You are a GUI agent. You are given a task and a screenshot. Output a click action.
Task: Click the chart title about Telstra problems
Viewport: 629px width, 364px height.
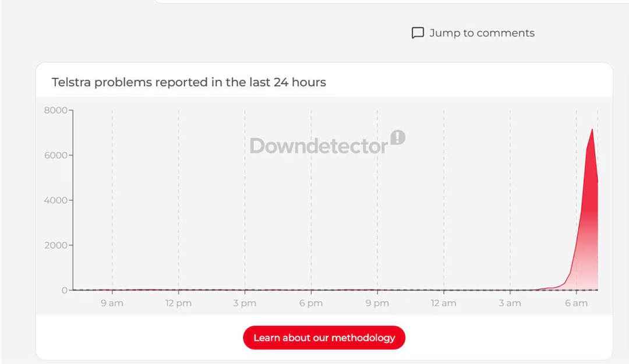click(189, 82)
